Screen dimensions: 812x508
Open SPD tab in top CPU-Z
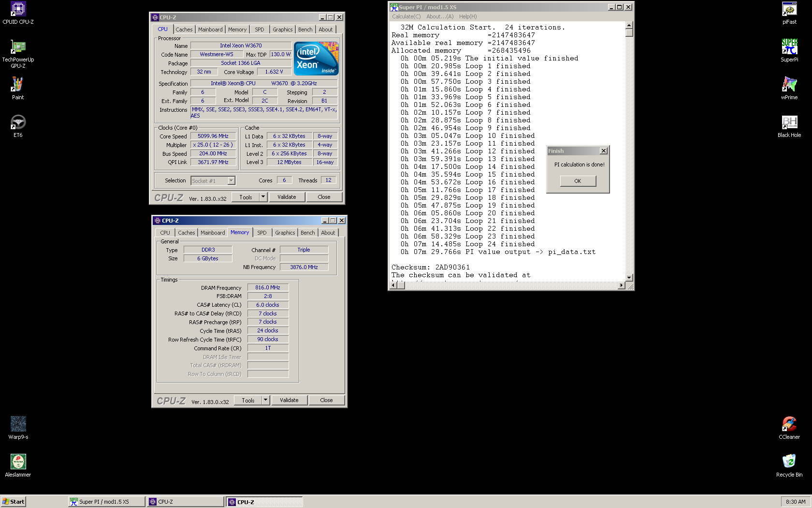(260, 30)
